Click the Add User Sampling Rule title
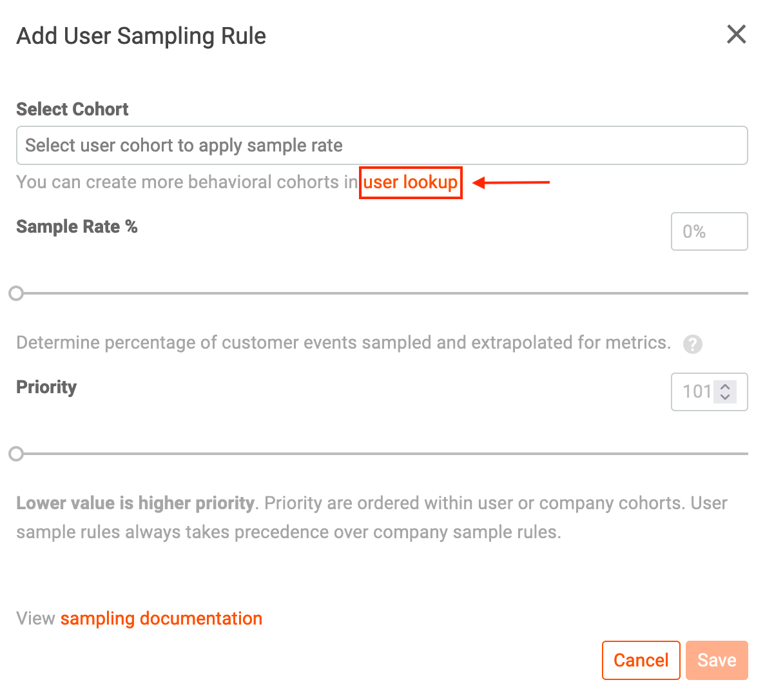This screenshot has height=700, width=765. click(x=141, y=36)
